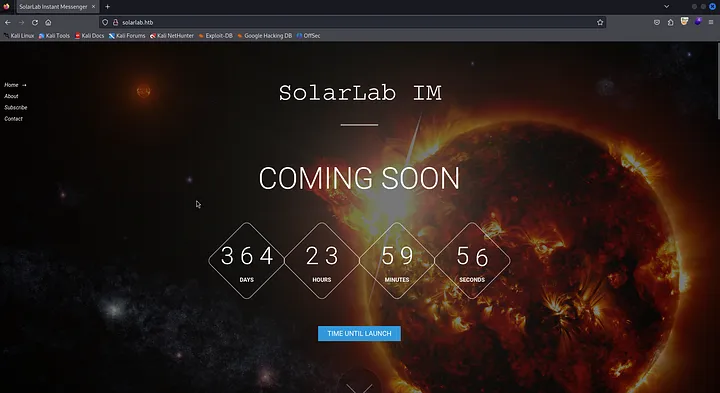The height and width of the screenshot is (393, 720).
Task: Bookmark this page with the star
Action: point(600,22)
